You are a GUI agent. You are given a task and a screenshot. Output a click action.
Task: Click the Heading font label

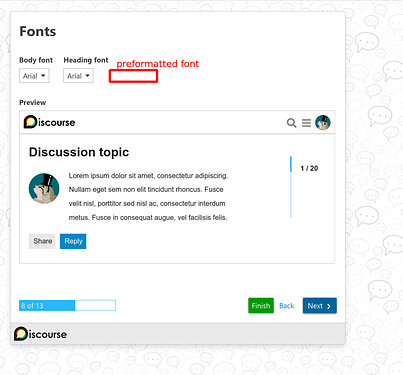click(x=86, y=60)
